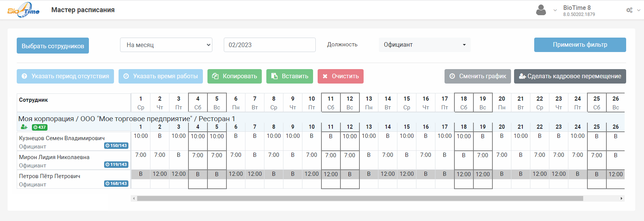The width and height of the screenshot is (644, 221).
Task: Click Кузнецов's 150/143 hours badge
Action: 116,146
